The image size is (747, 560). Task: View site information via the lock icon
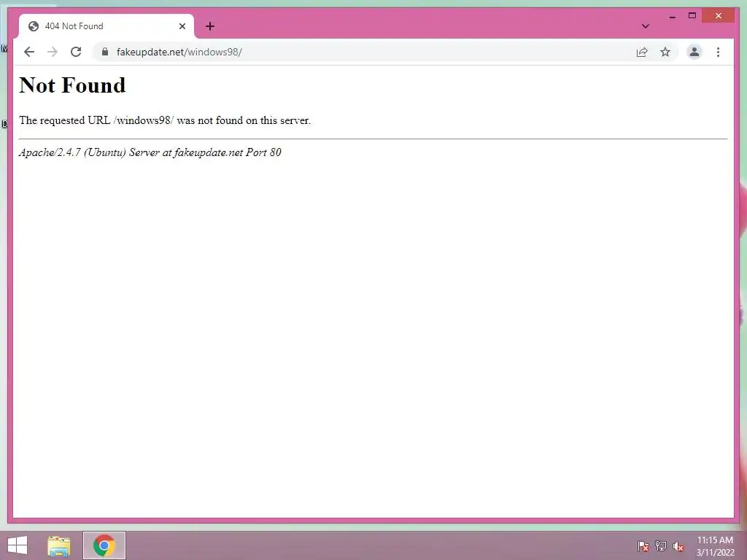pos(105,52)
